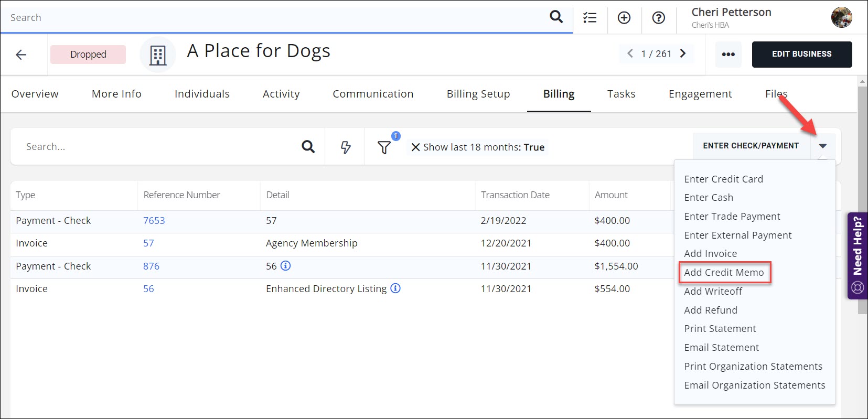Image resolution: width=868 pixels, height=419 pixels.
Task: Choose Enter Credit Card option
Action: (x=723, y=179)
